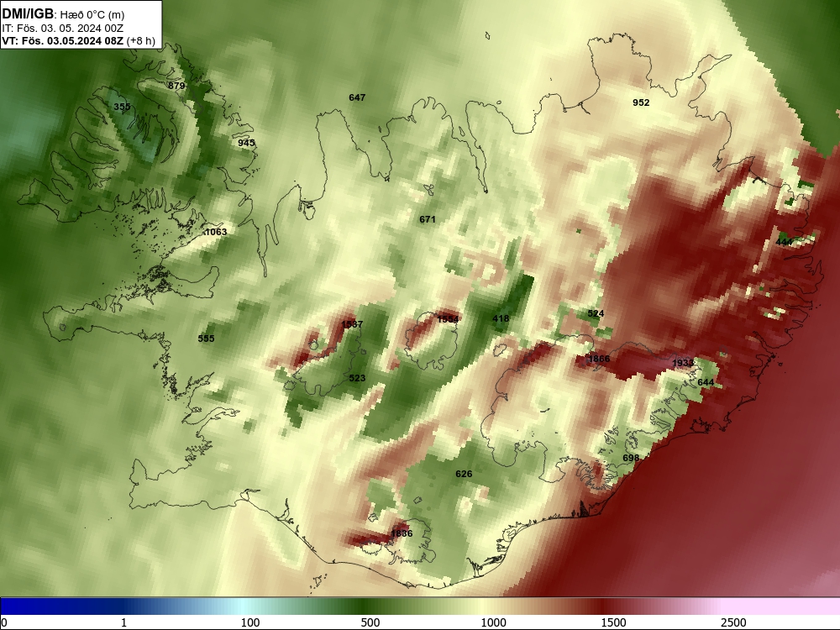Click the 952 value on the map
The height and width of the screenshot is (630, 840).
[641, 102]
